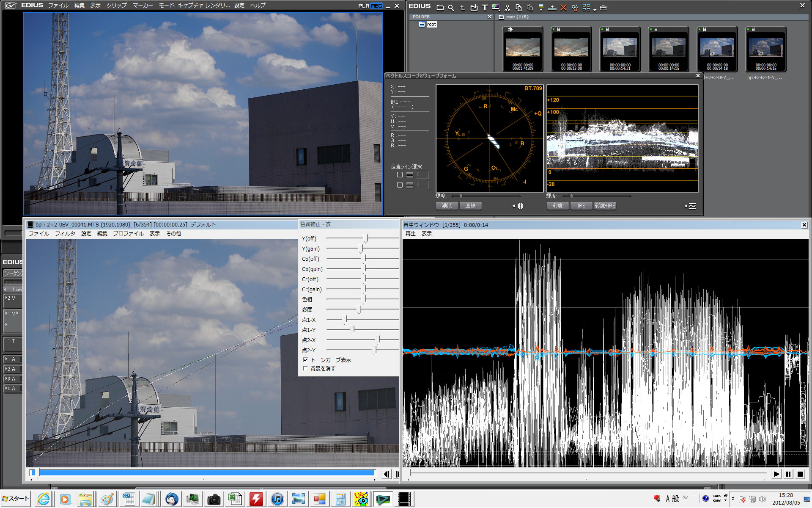
Task: Click the add title 'T' icon
Action: (x=485, y=8)
